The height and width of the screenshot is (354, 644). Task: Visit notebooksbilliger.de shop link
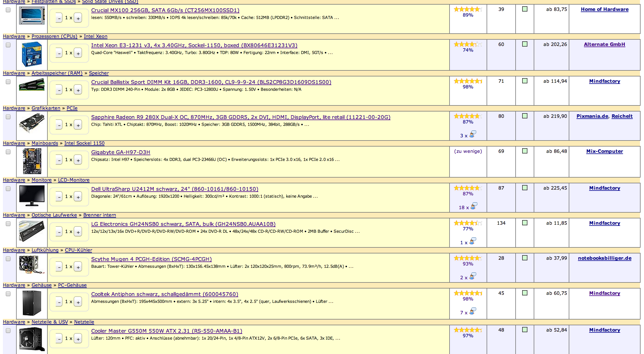[604, 258]
